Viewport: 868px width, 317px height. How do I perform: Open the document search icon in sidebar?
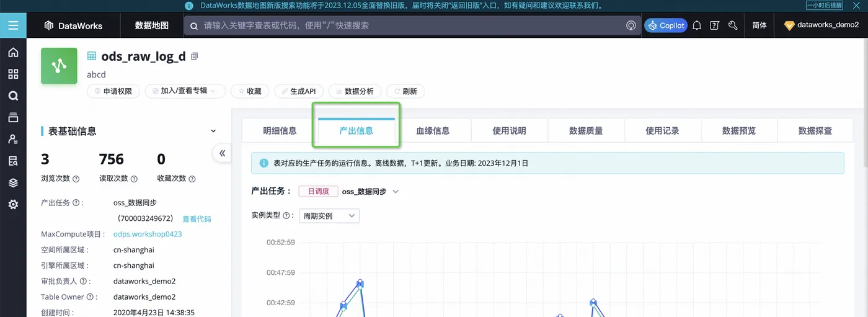[13, 161]
